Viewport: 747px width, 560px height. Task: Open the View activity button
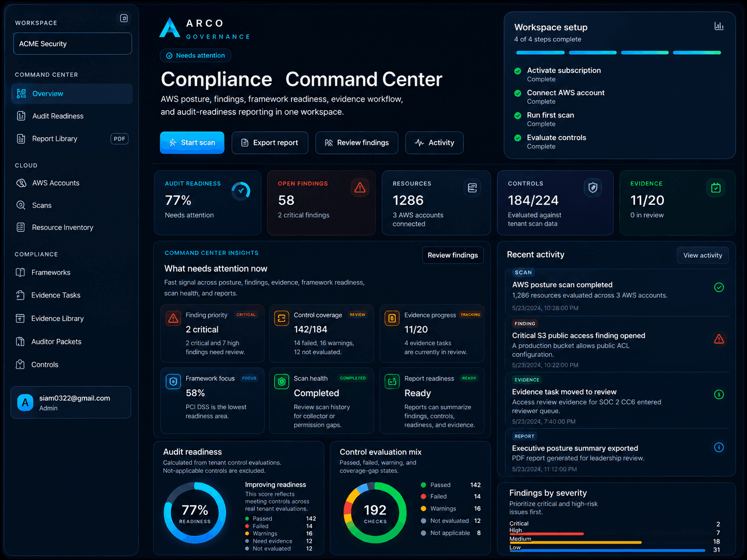(x=703, y=255)
